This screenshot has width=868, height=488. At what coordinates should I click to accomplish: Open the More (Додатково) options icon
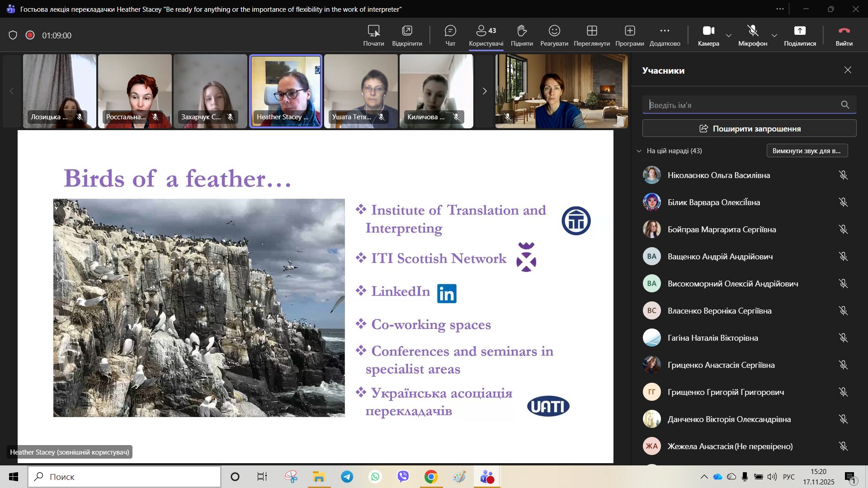(x=665, y=35)
